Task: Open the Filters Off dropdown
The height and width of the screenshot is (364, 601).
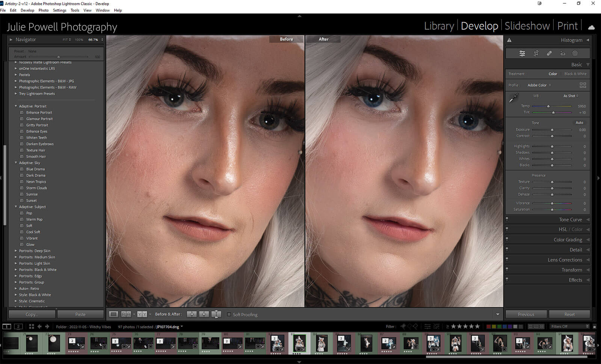Action: (569, 326)
